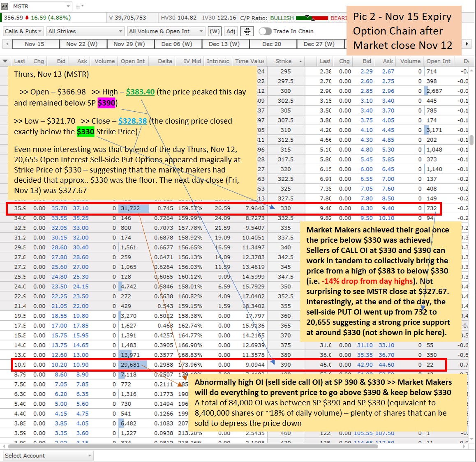Click the Time Value column header
This screenshot has height=462, width=476.
click(x=250, y=61)
